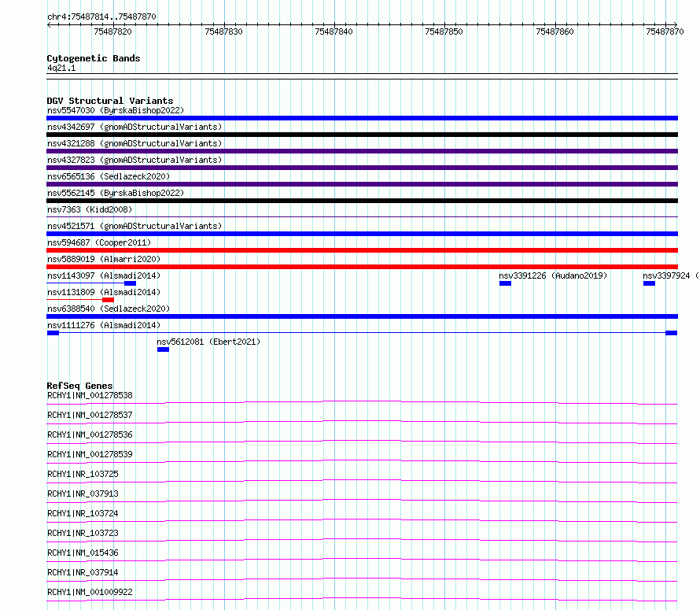
Task: Open transcript RCHY1|NR_037914
Action: 83,572
